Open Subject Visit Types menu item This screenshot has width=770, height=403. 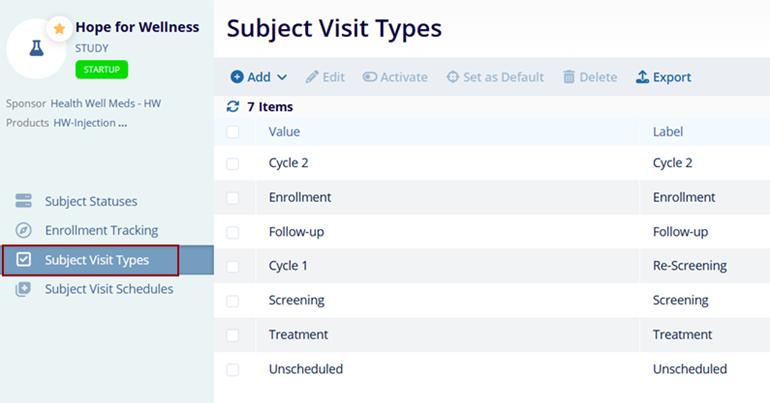point(96,260)
